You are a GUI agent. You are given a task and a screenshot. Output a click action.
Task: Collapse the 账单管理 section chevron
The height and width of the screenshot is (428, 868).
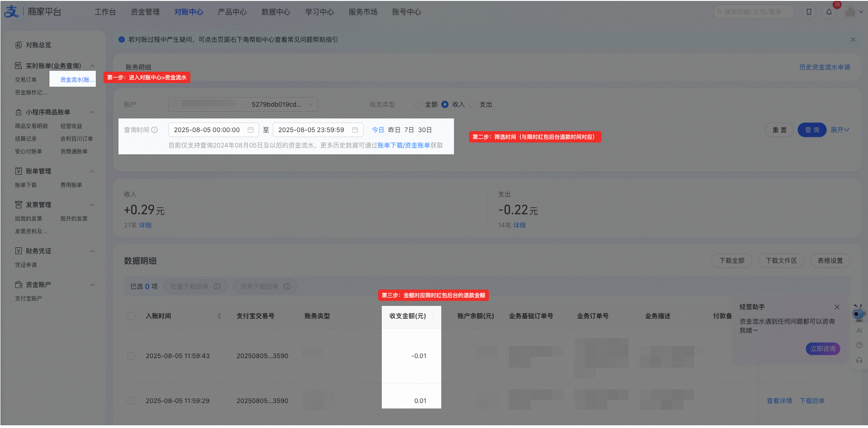(92, 171)
